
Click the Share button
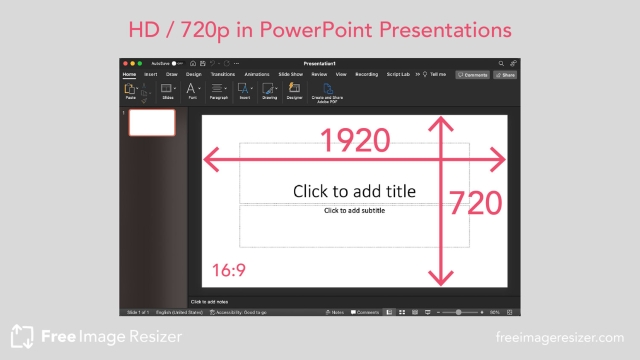point(505,75)
